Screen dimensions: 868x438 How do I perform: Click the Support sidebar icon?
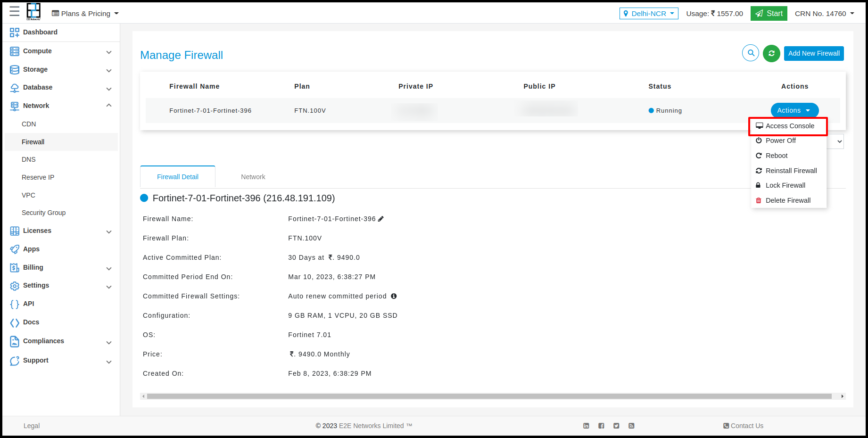[15, 361]
